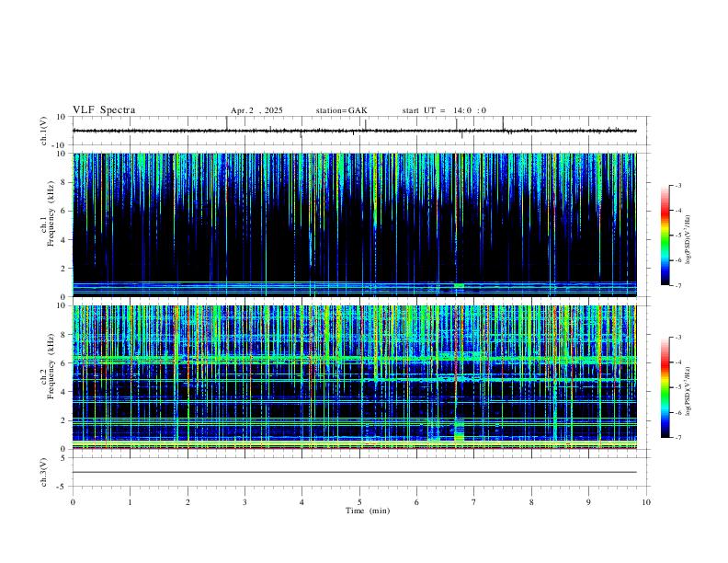Click the 'ch.3(V)' axis label
Viewport: 728px width, 563px height.
(44, 472)
